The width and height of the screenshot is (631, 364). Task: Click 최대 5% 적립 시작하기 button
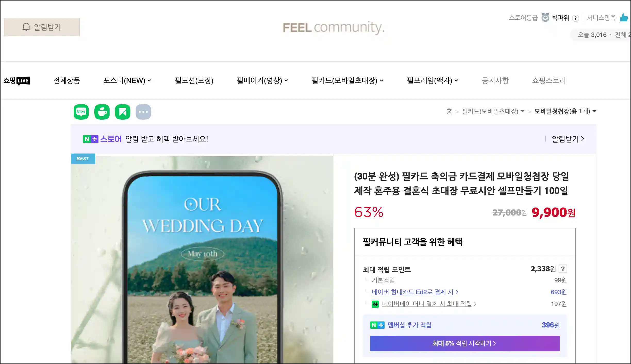coord(465,343)
